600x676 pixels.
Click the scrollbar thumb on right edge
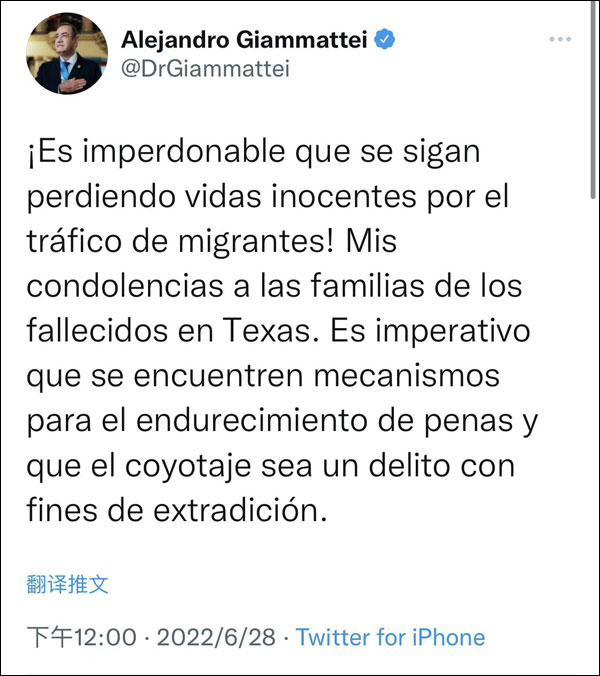[x=594, y=99]
